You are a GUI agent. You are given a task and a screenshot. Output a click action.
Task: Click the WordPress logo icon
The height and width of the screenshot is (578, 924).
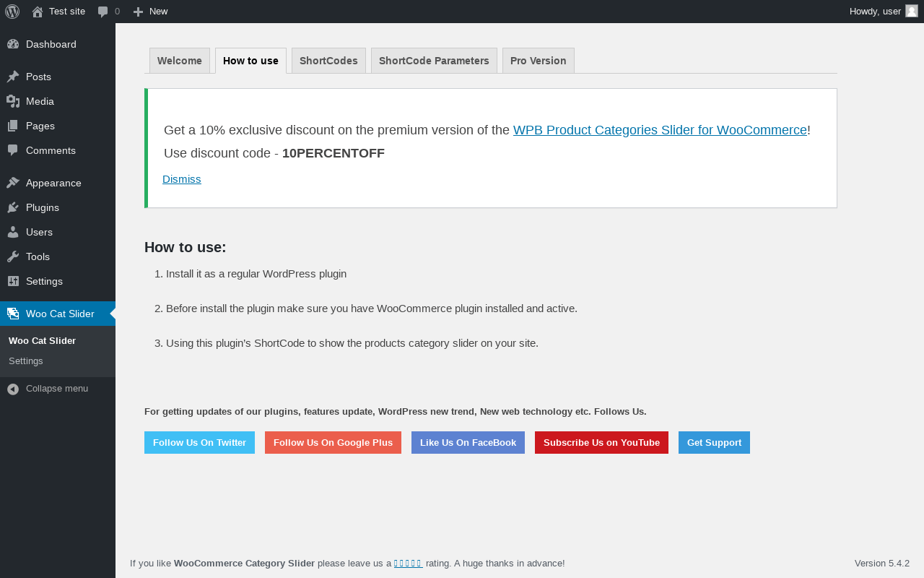click(x=12, y=12)
